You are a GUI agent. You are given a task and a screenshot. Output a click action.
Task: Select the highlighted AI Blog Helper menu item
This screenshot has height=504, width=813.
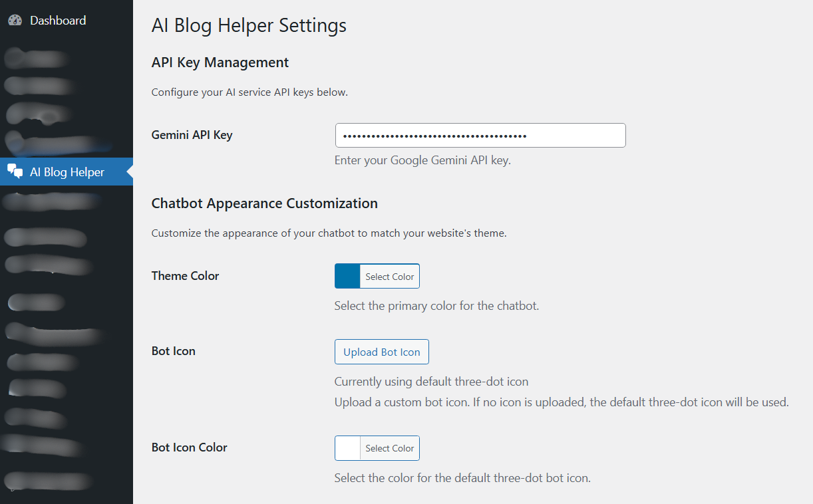[67, 172]
